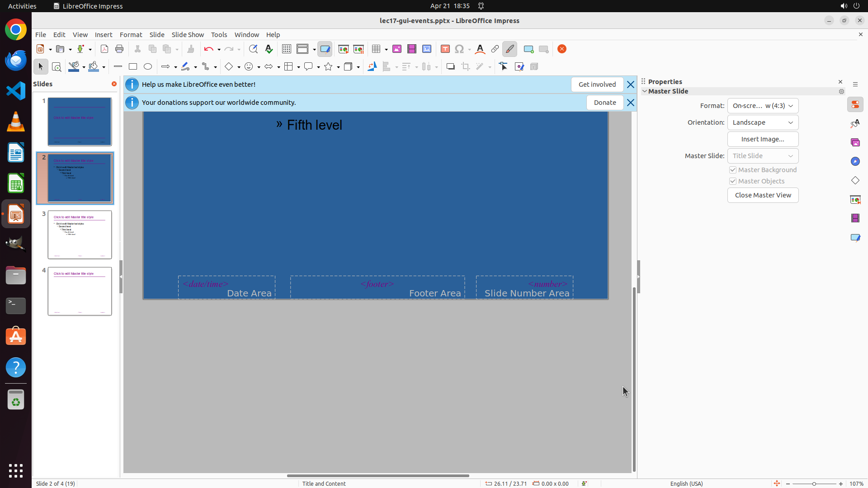Toggle the Master Slide view toolbar button
Screen dimensions: 868x488
click(x=325, y=49)
